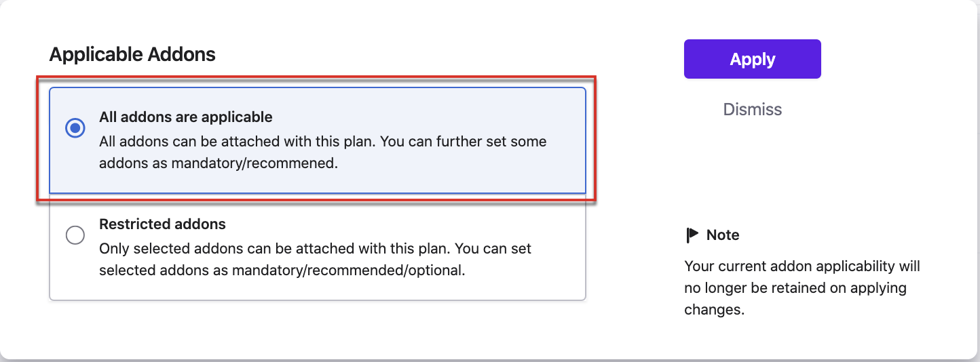Viewport: 980px width, 362px height.
Task: Dismiss the addon applicability changes
Action: pyautogui.click(x=752, y=109)
